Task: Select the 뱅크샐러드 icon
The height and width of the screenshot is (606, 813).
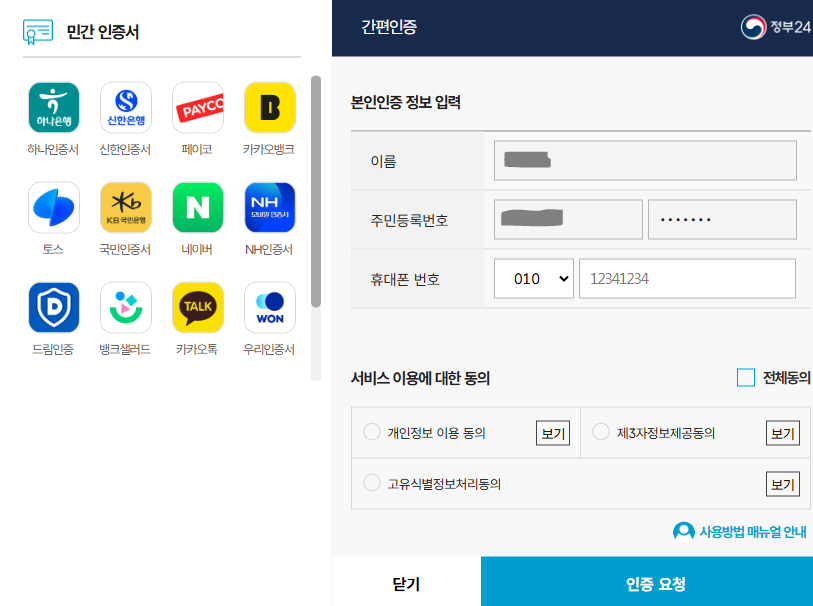Action: 125,307
